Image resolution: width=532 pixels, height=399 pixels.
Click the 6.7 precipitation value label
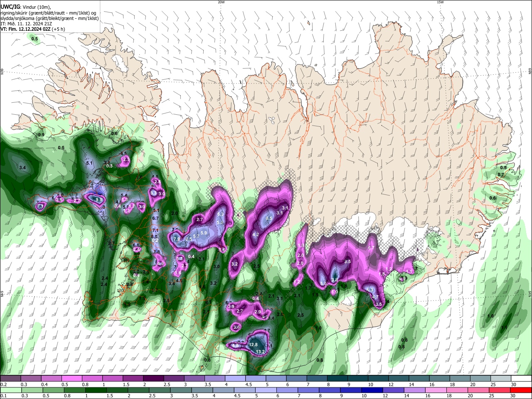click(156, 218)
